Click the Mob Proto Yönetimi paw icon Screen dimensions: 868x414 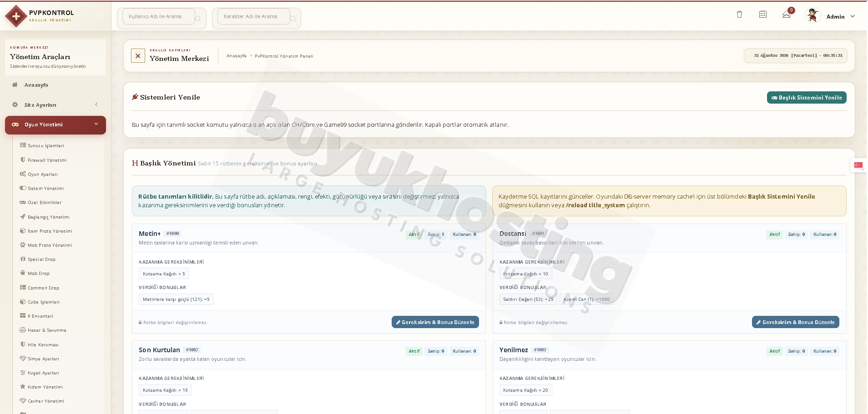tap(23, 245)
